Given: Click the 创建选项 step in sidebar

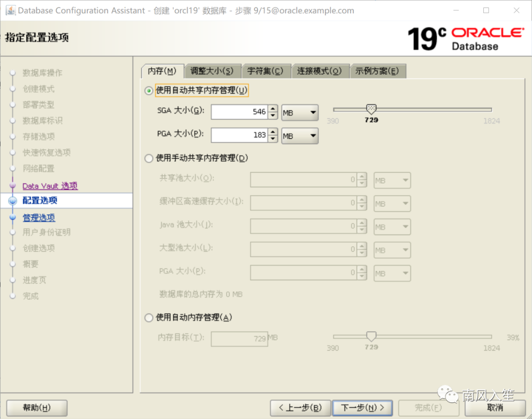Looking at the screenshot, I should [38, 248].
